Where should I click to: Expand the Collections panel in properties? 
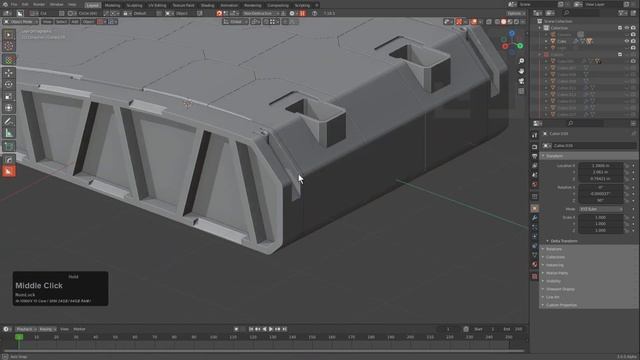[x=588, y=257]
